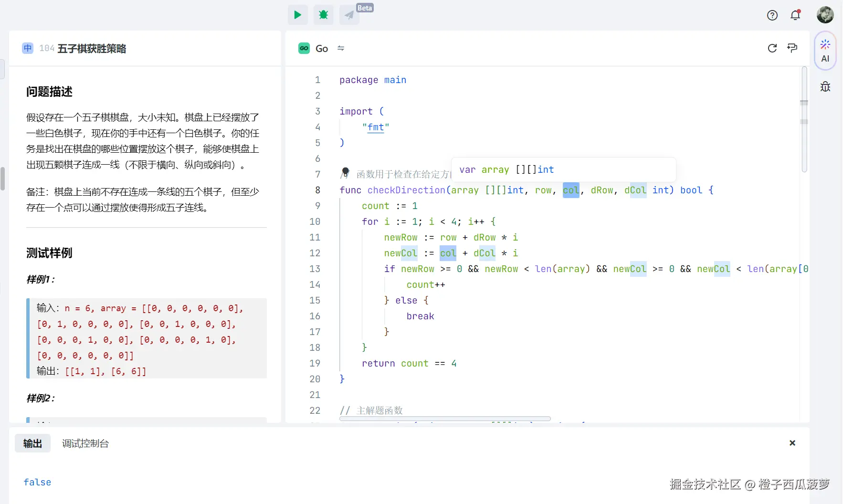Viewport: 843px width, 504px height.
Task: Click the 'break' statement on line 16
Action: point(420,316)
